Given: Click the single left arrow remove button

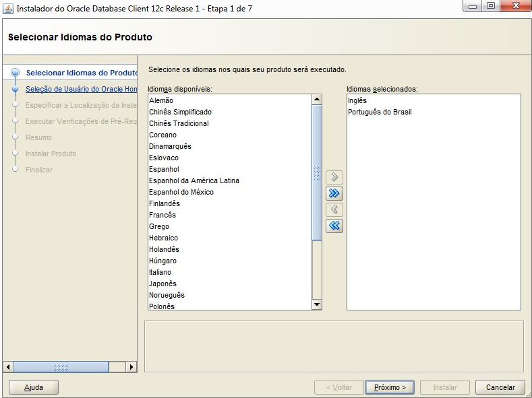Looking at the screenshot, I should [x=334, y=209].
